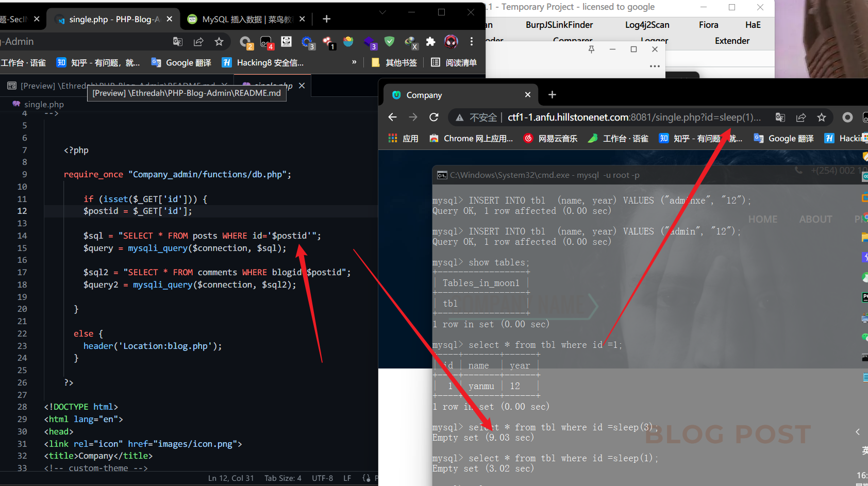
Task: Open new tab next to Company tab
Action: coord(552,95)
